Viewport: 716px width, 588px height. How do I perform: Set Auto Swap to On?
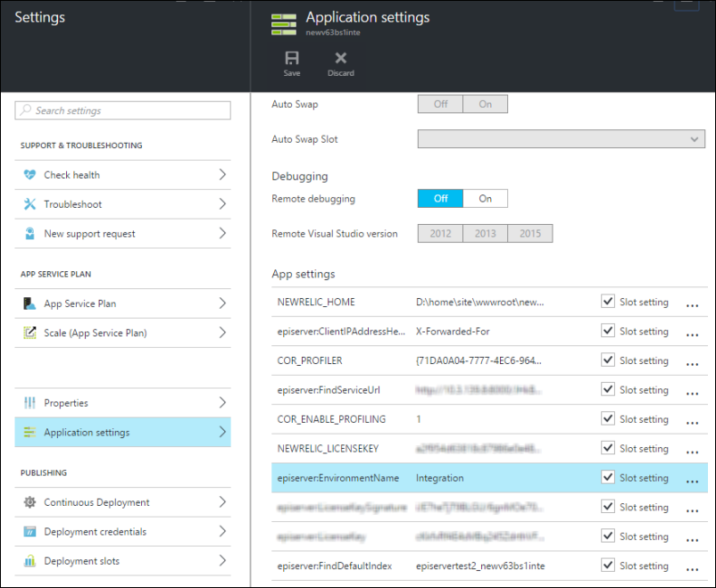pyautogui.click(x=485, y=104)
